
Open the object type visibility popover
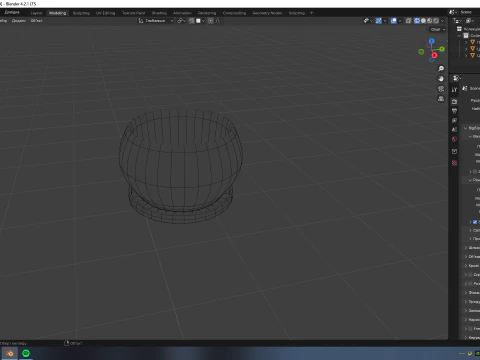(368, 21)
